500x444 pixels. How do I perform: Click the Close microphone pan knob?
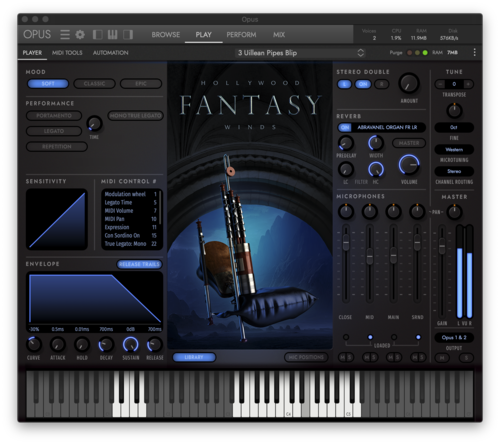pos(346,212)
